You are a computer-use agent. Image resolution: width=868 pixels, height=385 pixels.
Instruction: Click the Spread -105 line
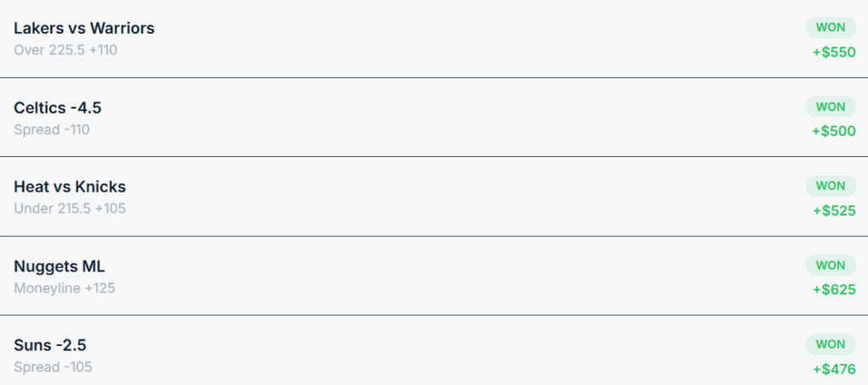(53, 367)
